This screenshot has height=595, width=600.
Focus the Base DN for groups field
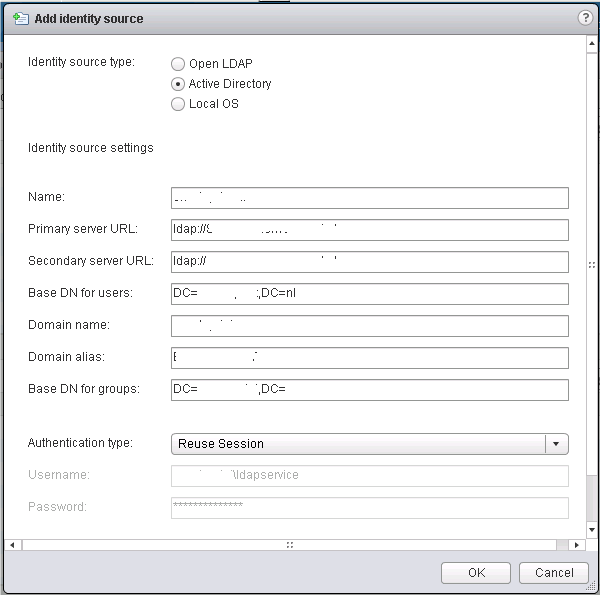370,390
